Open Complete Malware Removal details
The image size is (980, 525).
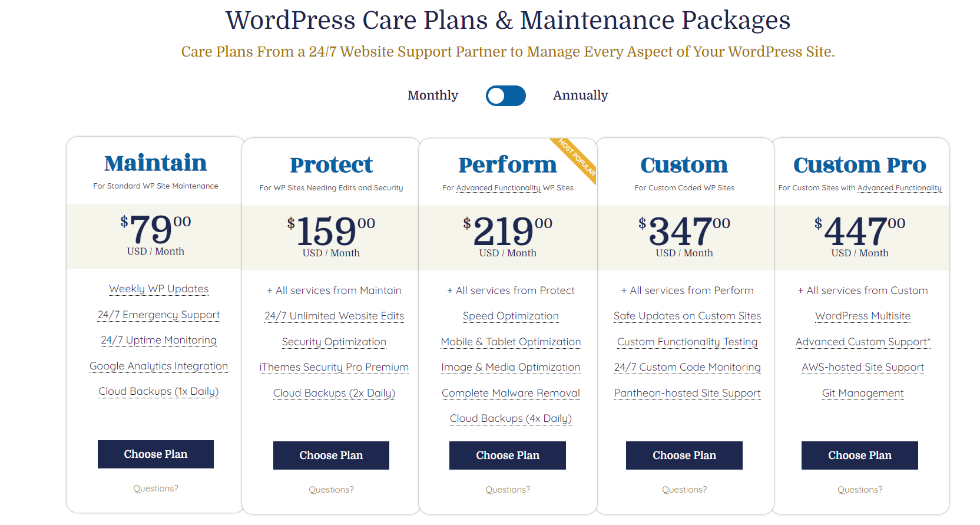tap(511, 393)
